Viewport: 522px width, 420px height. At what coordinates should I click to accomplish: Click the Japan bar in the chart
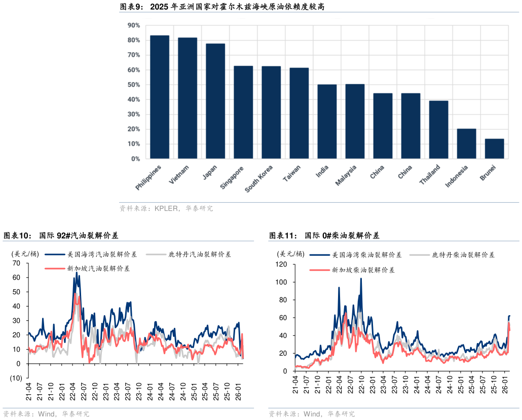(215, 101)
